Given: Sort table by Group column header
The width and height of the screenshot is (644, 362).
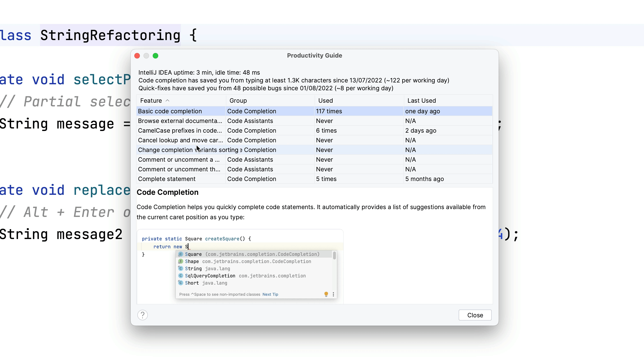Looking at the screenshot, I should pos(238,100).
